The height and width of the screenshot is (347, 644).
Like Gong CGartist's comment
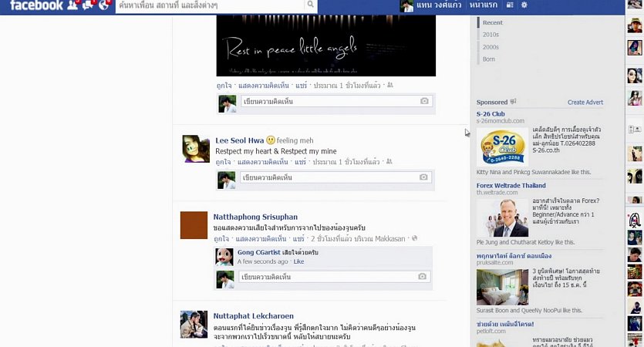(x=298, y=261)
